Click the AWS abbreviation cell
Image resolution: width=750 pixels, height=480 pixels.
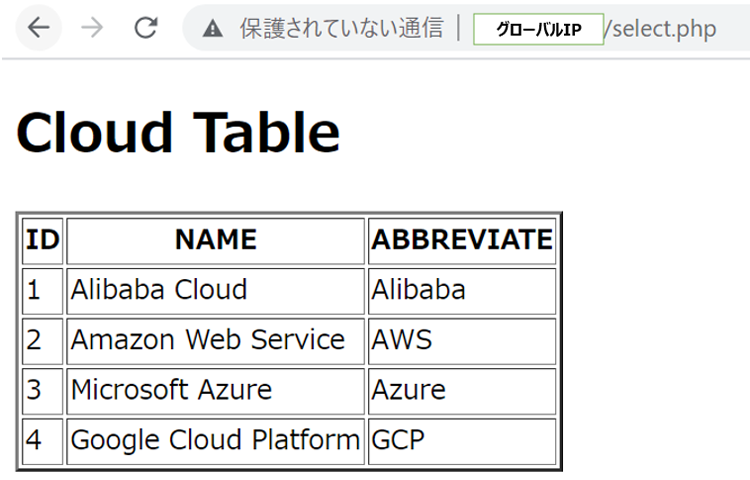pyautogui.click(x=402, y=340)
